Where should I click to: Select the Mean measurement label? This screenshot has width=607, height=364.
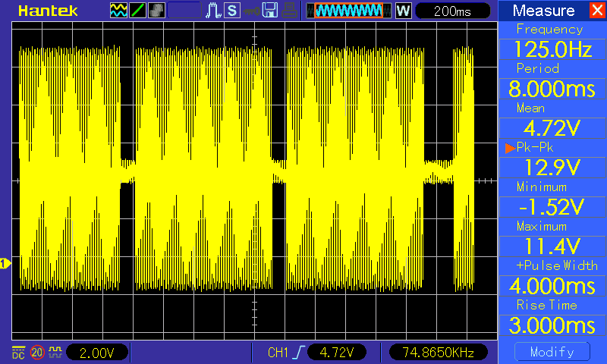530,108
